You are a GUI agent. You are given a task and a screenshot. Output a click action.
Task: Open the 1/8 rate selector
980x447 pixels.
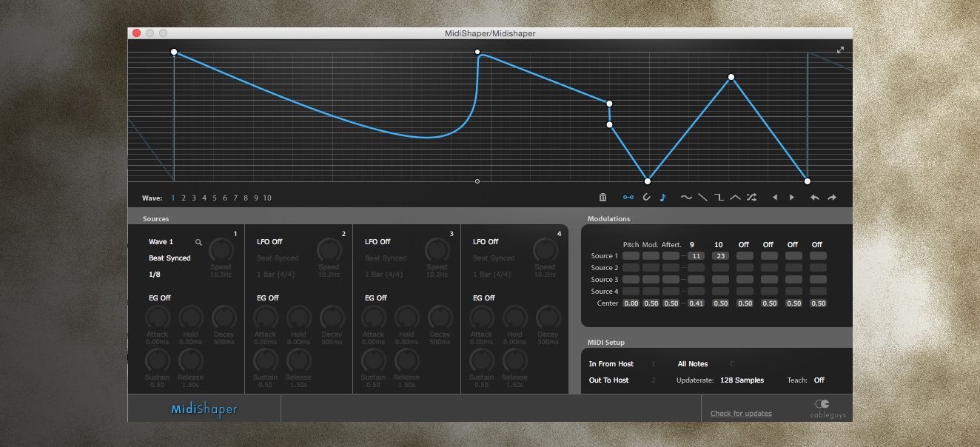155,275
